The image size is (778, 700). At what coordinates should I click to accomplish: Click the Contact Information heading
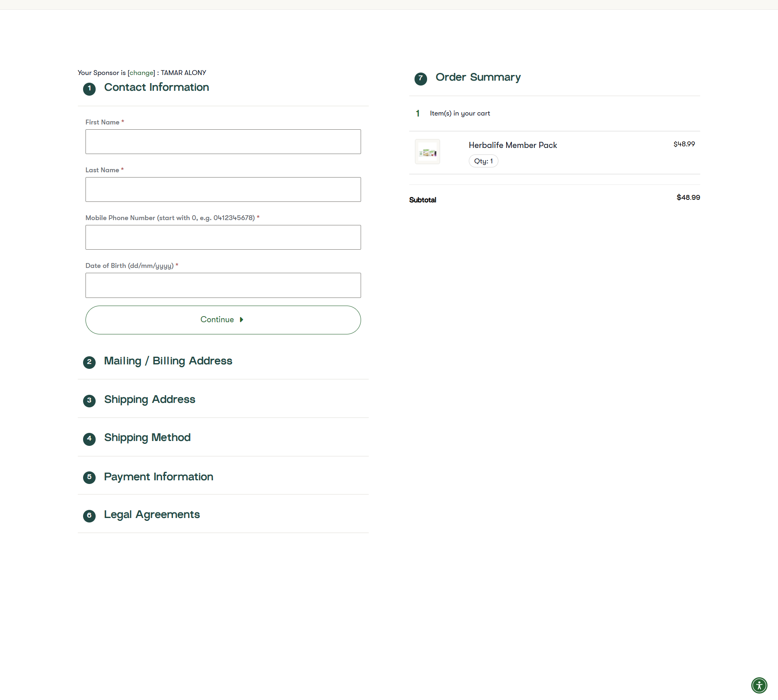coord(156,87)
